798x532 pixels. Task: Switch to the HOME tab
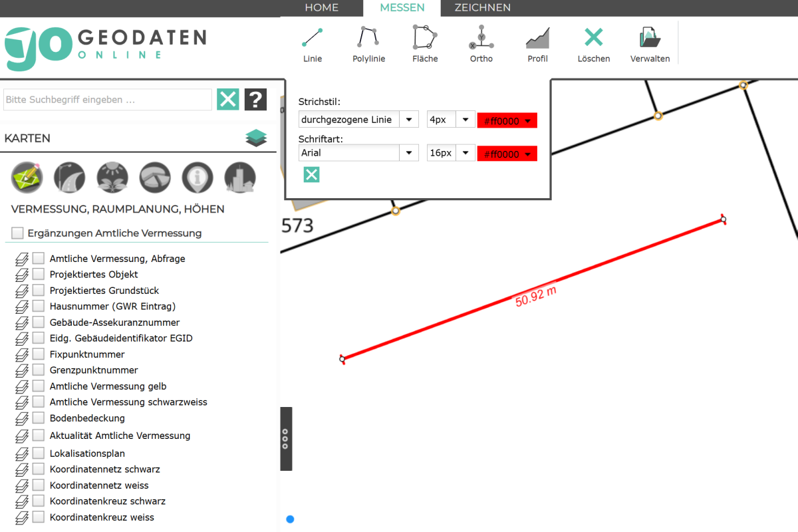pos(321,8)
